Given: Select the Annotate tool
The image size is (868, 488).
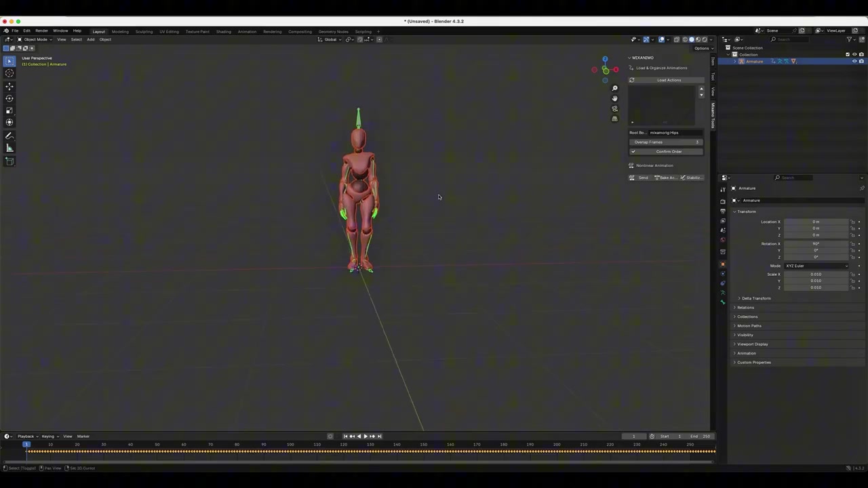Looking at the screenshot, I should pos(9,136).
